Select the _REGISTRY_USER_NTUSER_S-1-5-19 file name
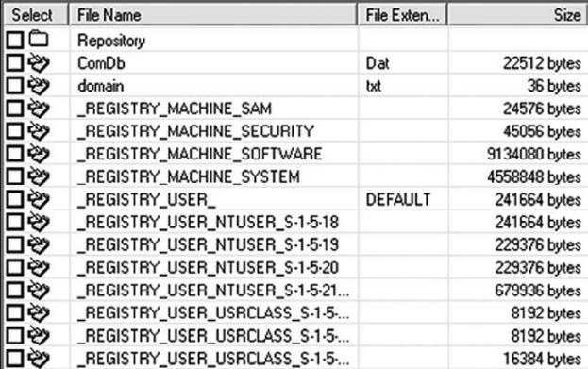Viewport: 588px width, 369px height. pos(209,244)
